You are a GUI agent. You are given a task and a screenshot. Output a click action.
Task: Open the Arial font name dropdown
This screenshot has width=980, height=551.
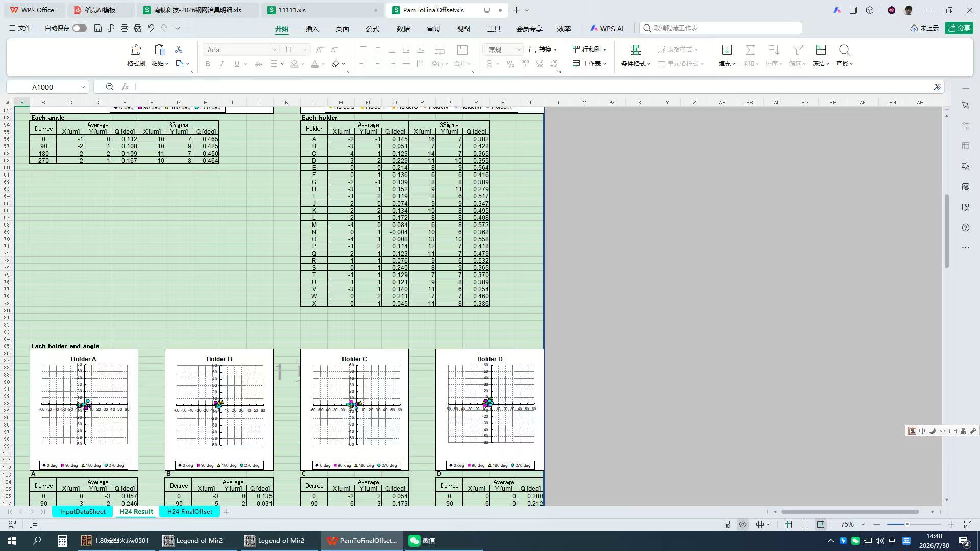pyautogui.click(x=274, y=49)
